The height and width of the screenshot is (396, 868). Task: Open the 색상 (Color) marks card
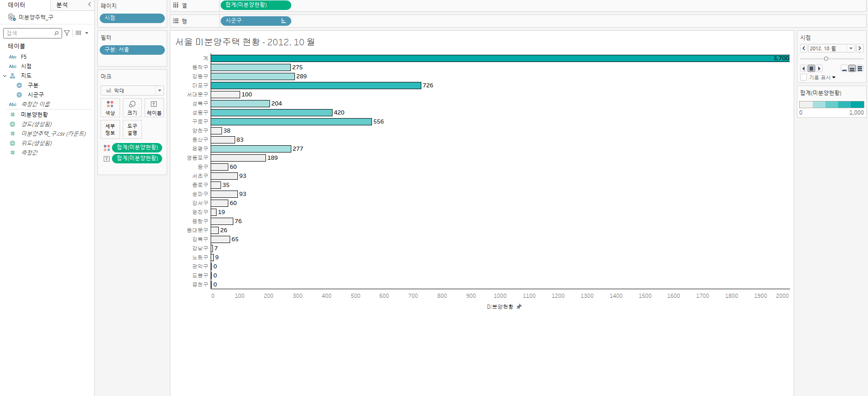110,108
